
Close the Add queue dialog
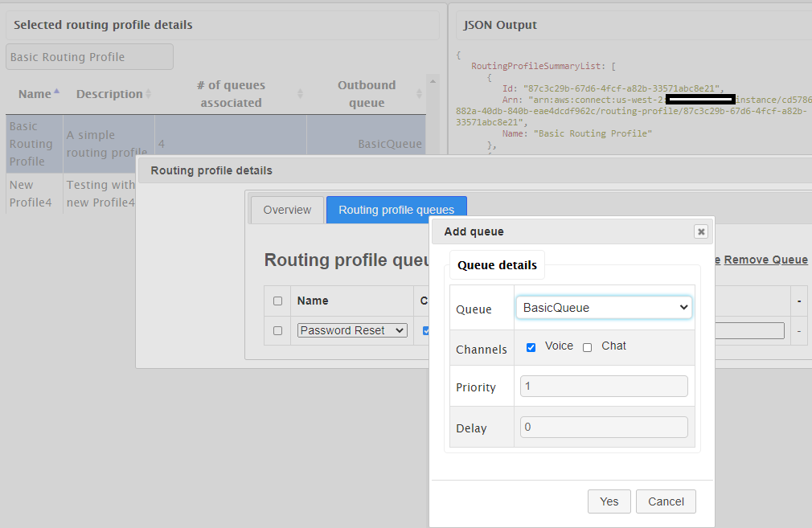point(701,231)
